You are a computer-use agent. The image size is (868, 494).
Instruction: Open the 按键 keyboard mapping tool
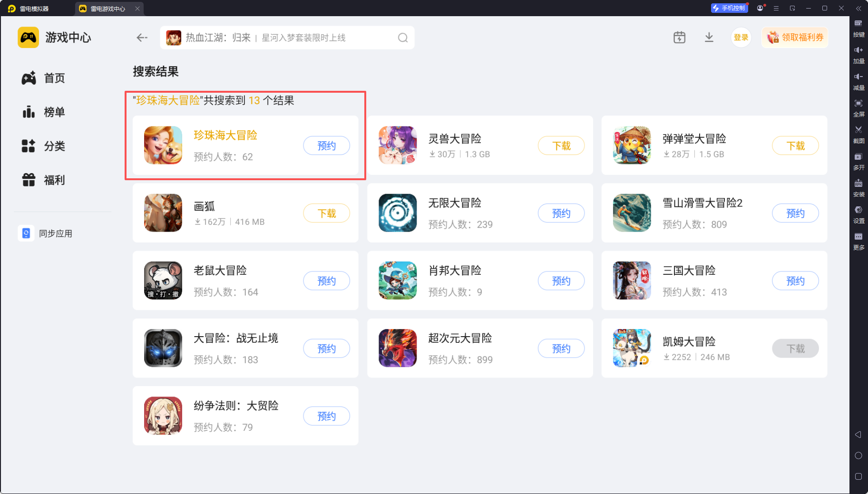[x=858, y=29]
